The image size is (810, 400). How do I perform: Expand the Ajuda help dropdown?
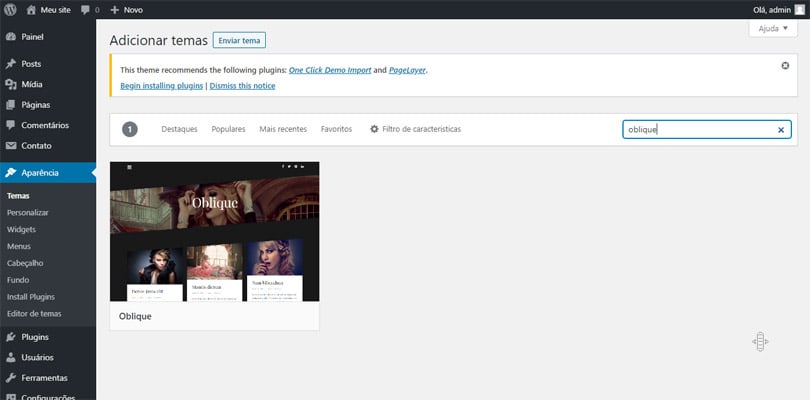[773, 28]
